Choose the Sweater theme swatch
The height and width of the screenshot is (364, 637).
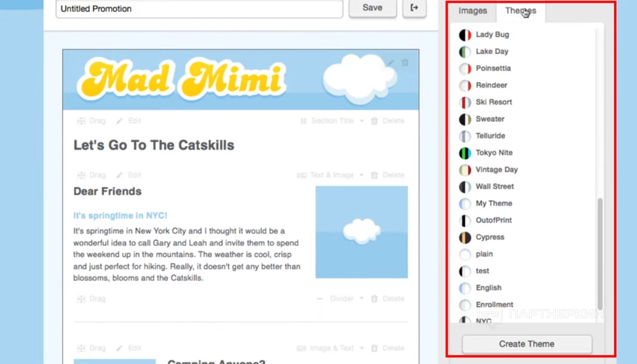click(465, 120)
